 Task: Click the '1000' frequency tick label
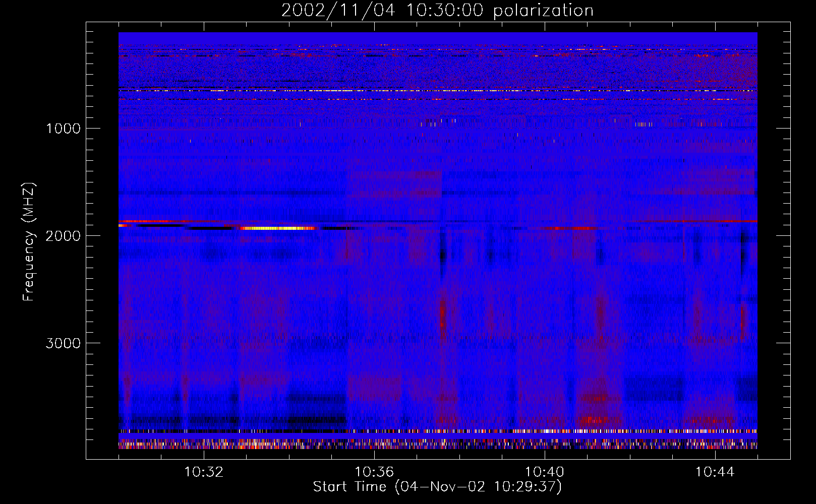(63, 129)
